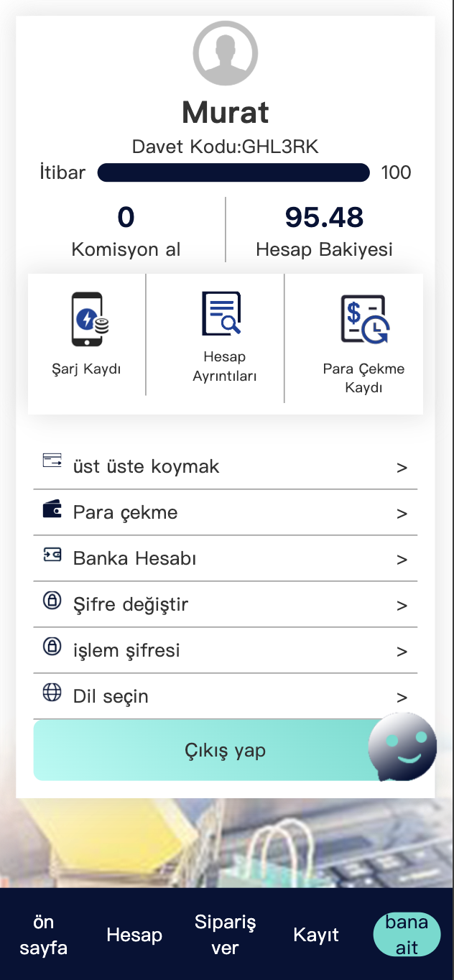Viewport: 454px width, 980px height.
Task: Select the bana ait highlighted button
Action: (407, 935)
